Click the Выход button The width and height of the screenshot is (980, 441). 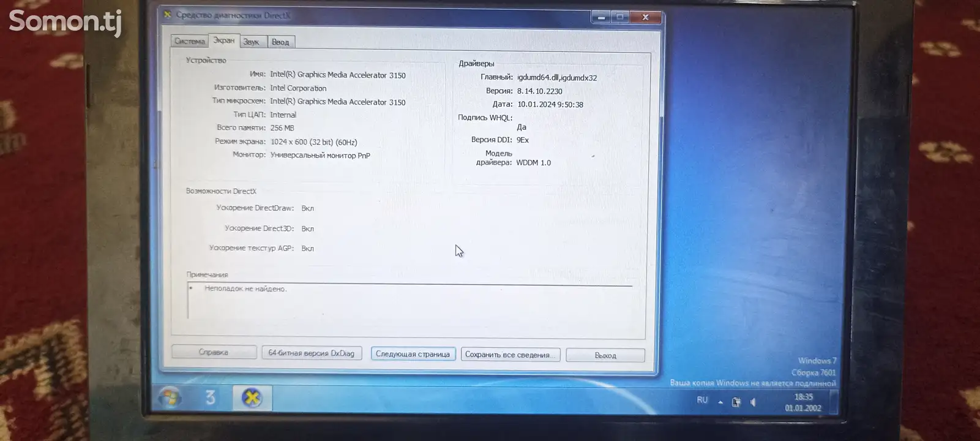[605, 355]
